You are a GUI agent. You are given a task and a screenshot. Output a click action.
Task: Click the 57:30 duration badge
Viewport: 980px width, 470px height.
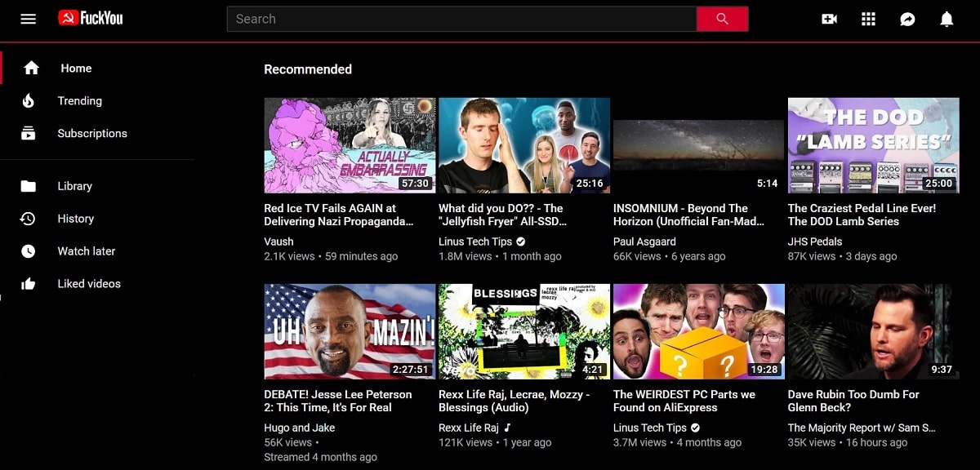pos(415,184)
